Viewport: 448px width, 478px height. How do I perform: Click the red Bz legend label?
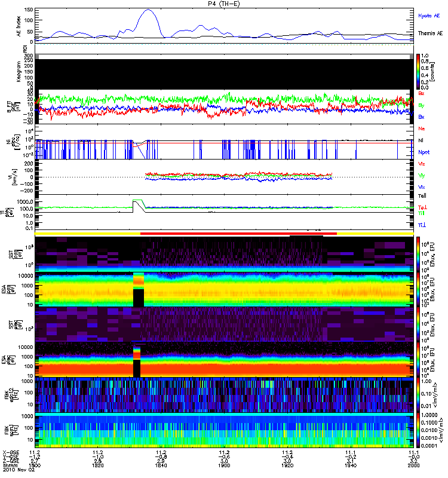(x=421, y=93)
